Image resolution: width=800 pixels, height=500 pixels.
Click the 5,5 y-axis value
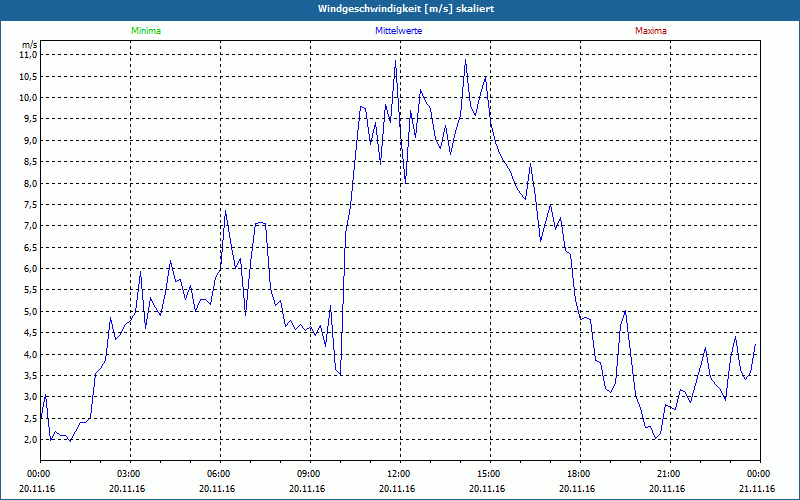point(30,290)
